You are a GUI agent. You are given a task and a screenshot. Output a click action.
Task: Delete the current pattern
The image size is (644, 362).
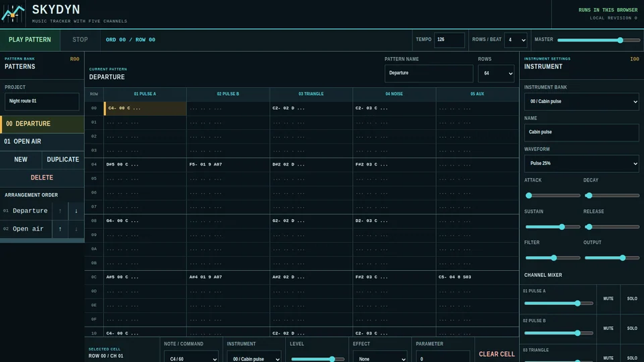point(42,178)
